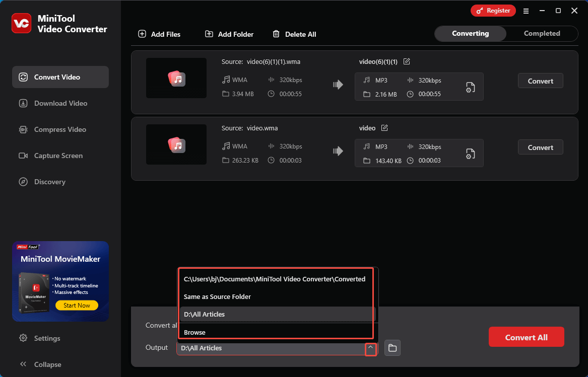Viewport: 588px width, 377px height.
Task: Click Source: video.wma text
Action: coord(249,128)
